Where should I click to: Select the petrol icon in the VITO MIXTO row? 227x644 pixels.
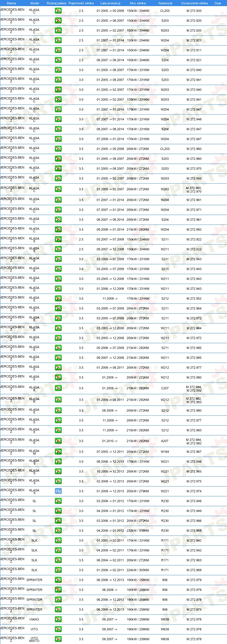58,639
